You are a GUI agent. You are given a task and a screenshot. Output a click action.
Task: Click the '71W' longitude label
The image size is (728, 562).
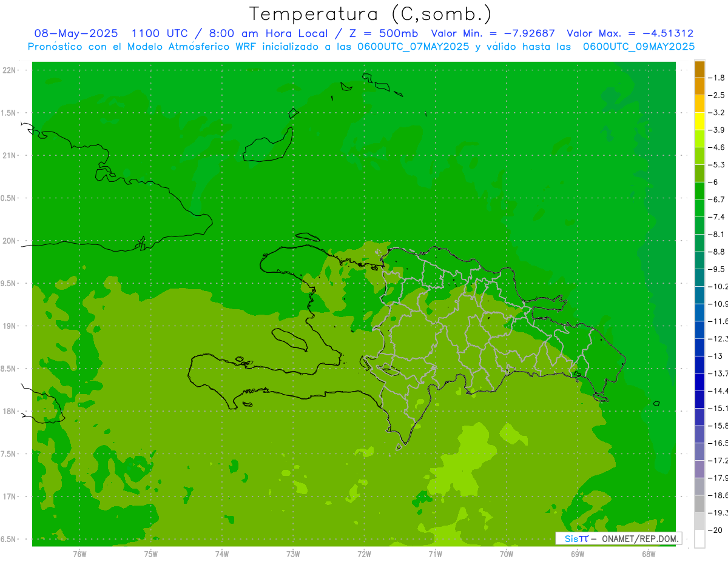tap(435, 554)
